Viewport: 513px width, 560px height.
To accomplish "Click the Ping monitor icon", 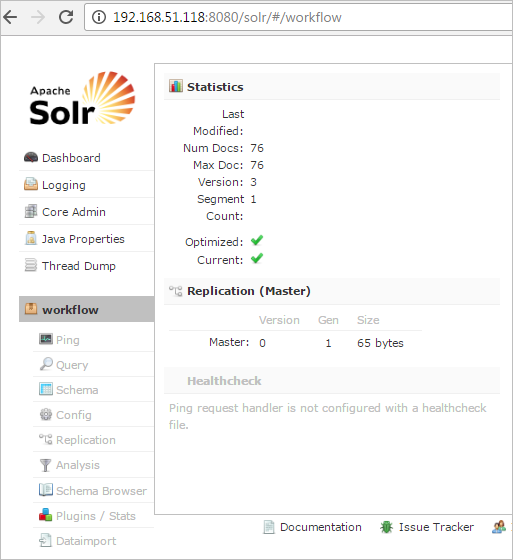I will (46, 339).
